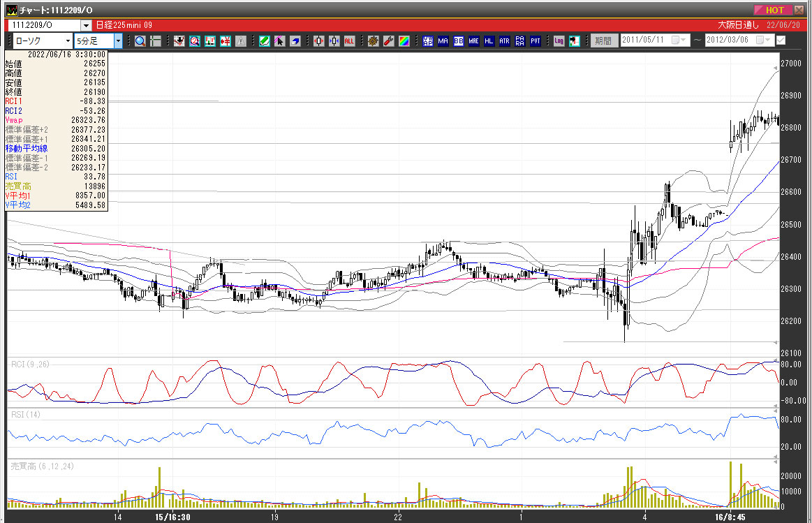Screen dimensions: 812x523
Task: Click the red-arrow candle expand icon
Action: tap(318, 41)
